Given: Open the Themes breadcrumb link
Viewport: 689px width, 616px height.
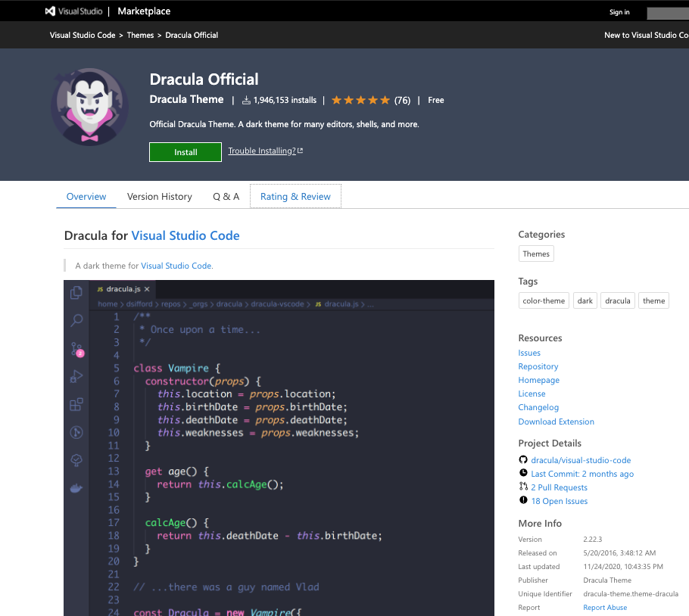Looking at the screenshot, I should point(140,35).
